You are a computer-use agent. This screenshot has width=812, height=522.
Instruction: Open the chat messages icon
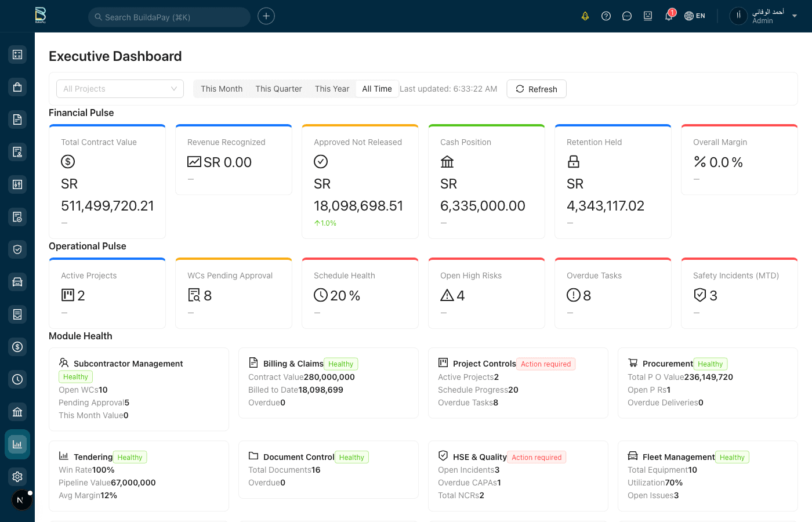(x=626, y=16)
